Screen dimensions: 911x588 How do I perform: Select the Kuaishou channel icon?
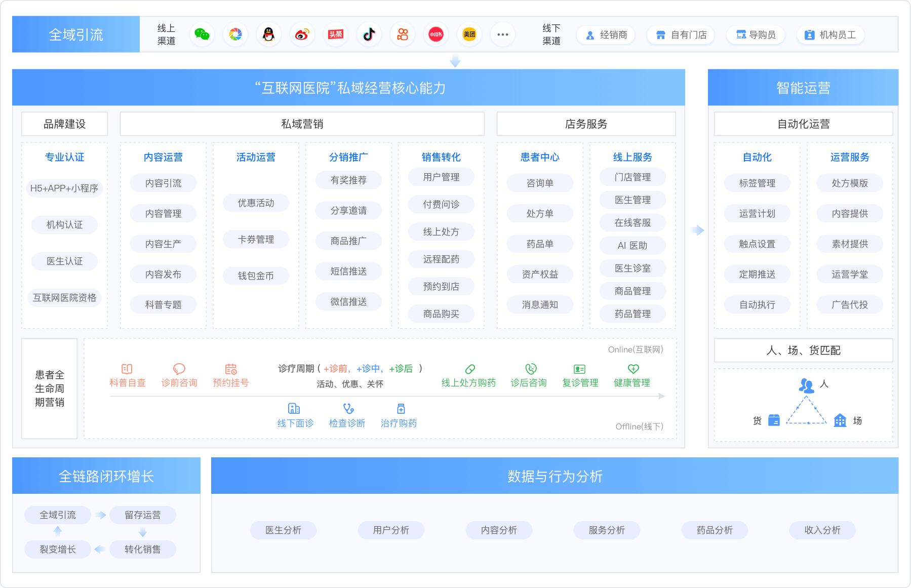(x=403, y=34)
